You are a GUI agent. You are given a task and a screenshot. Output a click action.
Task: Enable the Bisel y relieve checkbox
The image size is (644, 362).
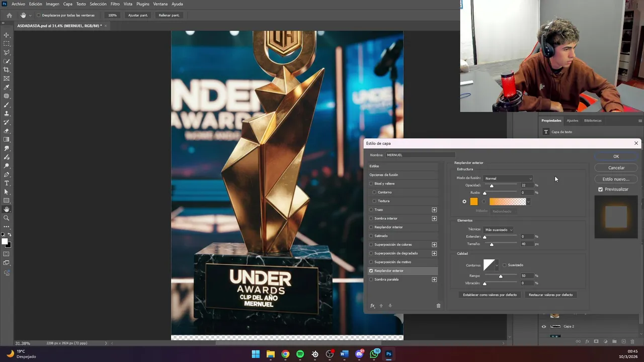[x=371, y=184]
